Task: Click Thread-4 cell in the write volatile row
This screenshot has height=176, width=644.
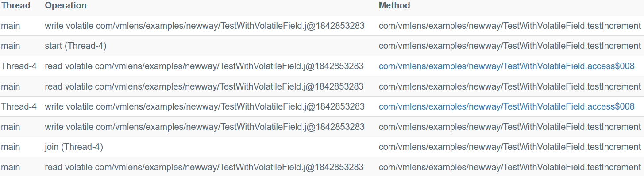Action: point(19,106)
